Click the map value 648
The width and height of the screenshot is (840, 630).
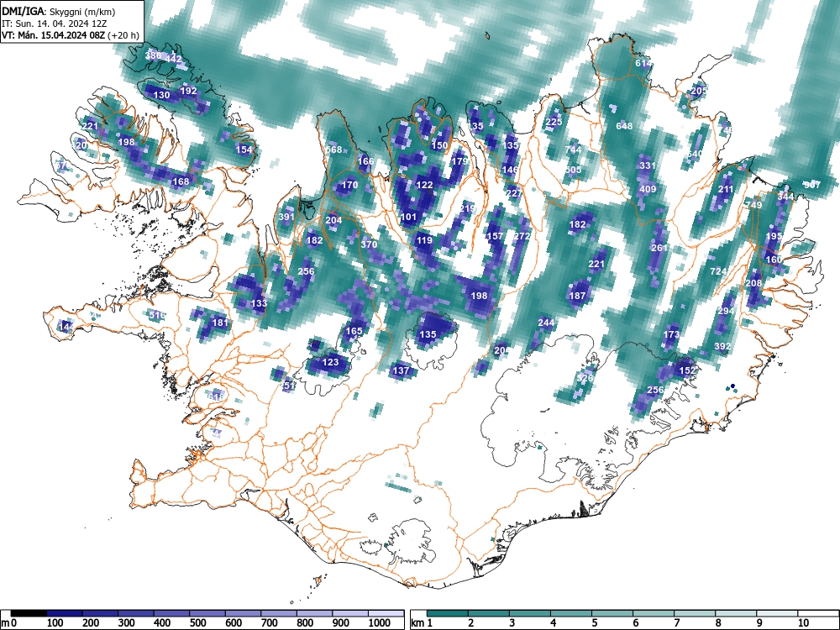coord(624,127)
